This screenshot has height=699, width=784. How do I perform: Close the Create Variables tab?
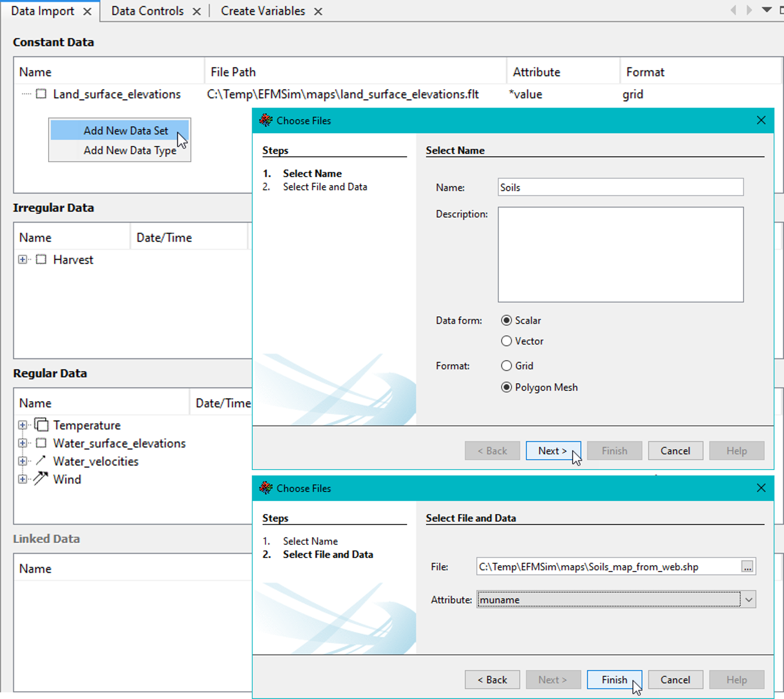(318, 11)
